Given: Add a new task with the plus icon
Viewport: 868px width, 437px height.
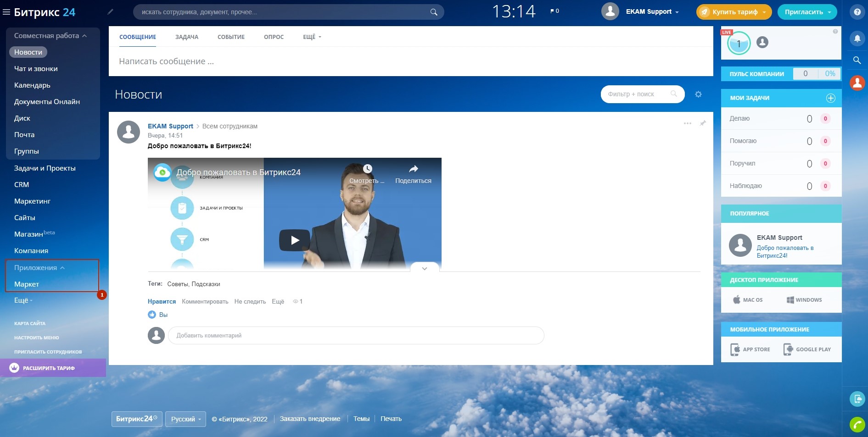Looking at the screenshot, I should pos(830,98).
